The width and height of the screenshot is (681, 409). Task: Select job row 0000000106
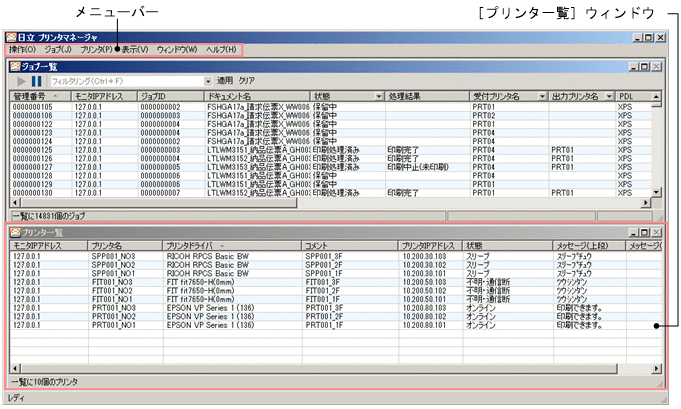pos(330,115)
